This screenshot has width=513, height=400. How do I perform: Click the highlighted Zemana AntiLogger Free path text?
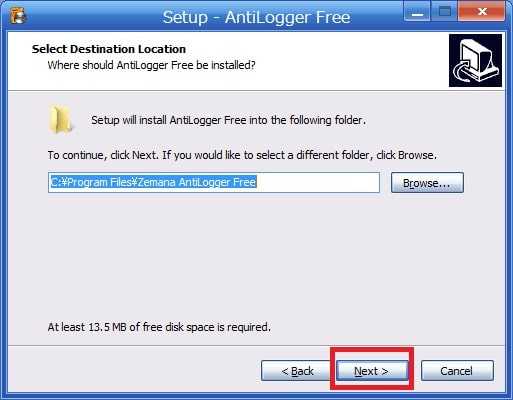(x=153, y=182)
